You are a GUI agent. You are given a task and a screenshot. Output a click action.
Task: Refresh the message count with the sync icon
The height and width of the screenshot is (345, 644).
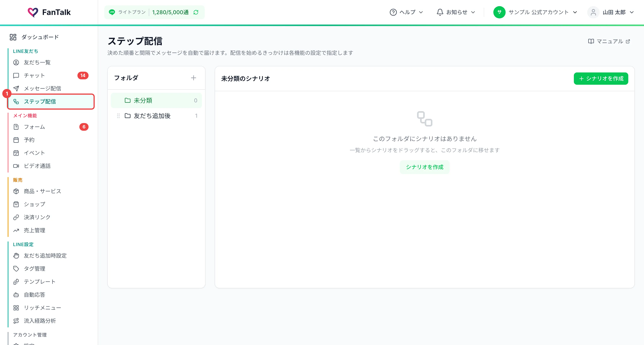196,12
